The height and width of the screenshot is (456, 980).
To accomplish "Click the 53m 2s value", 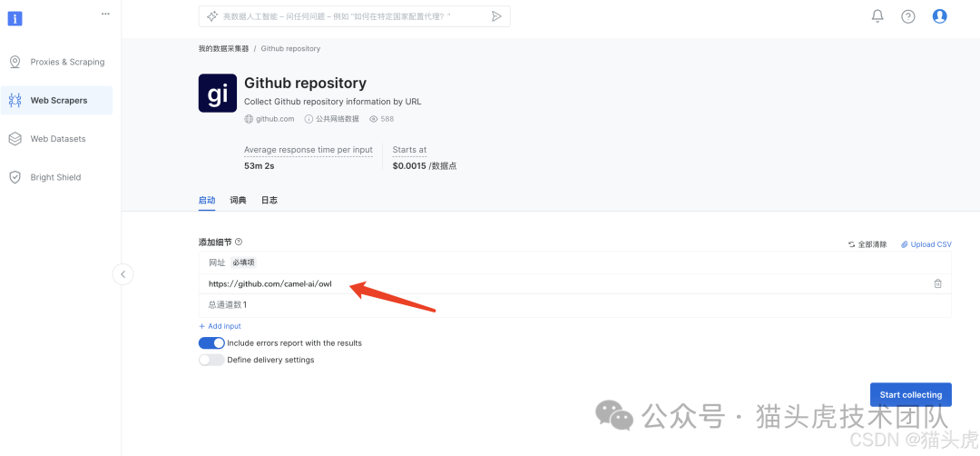I will 260,165.
